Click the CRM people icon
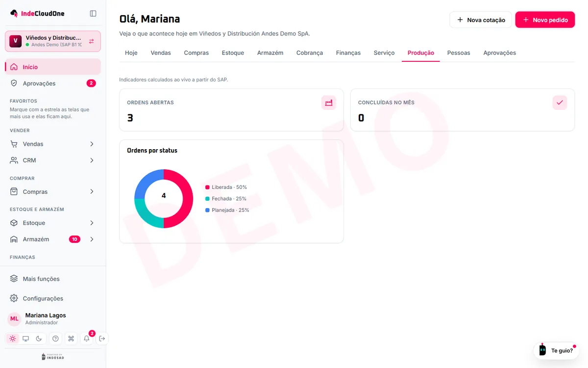Screen dimensions: 588x368 14,160
